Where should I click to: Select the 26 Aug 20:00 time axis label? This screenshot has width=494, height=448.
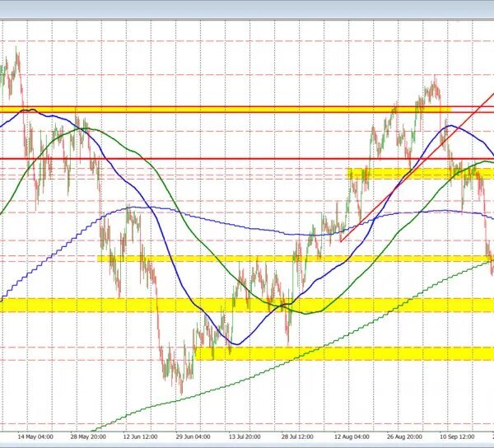pos(404,437)
